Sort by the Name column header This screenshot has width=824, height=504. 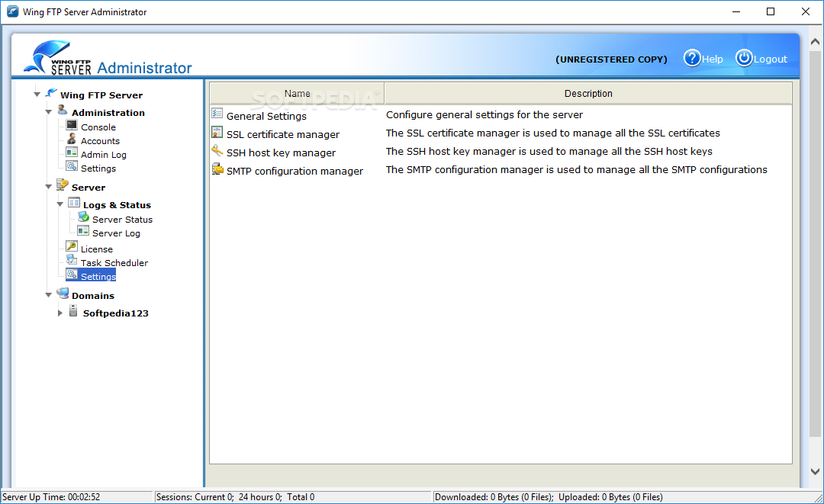(x=297, y=94)
